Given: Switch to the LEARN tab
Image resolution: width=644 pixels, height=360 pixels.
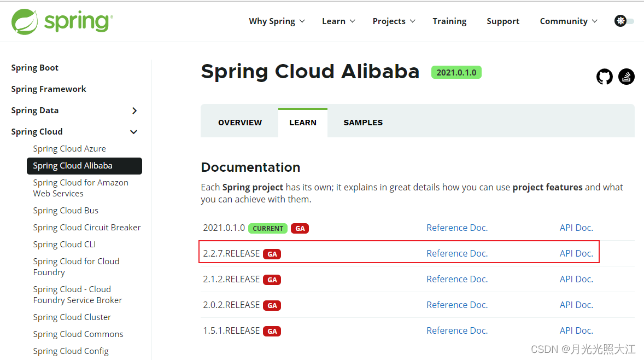Looking at the screenshot, I should coord(303,123).
